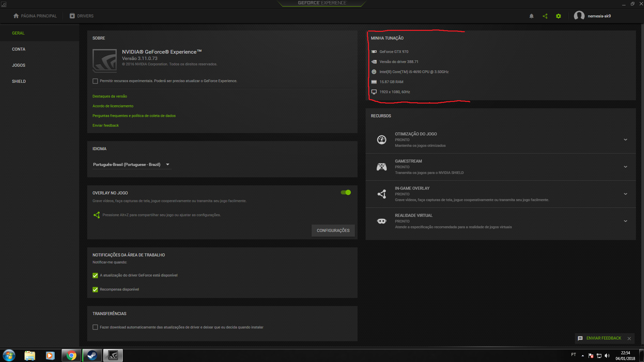Click the Enviar Feedback chat bubble icon

[x=580, y=338]
